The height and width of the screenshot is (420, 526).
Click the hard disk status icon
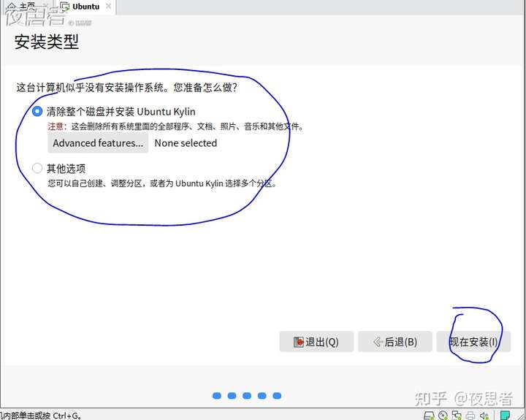pos(429,416)
